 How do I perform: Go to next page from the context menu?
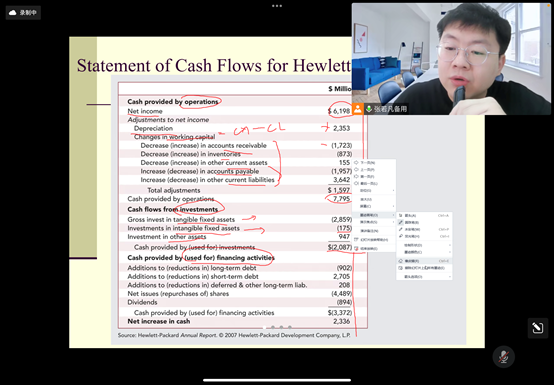click(374, 163)
